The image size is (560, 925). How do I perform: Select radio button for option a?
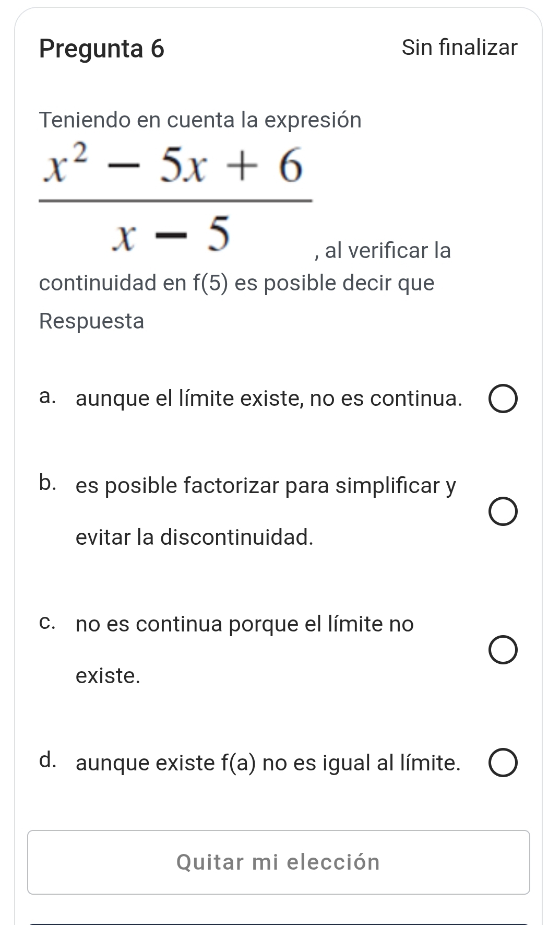tap(504, 400)
